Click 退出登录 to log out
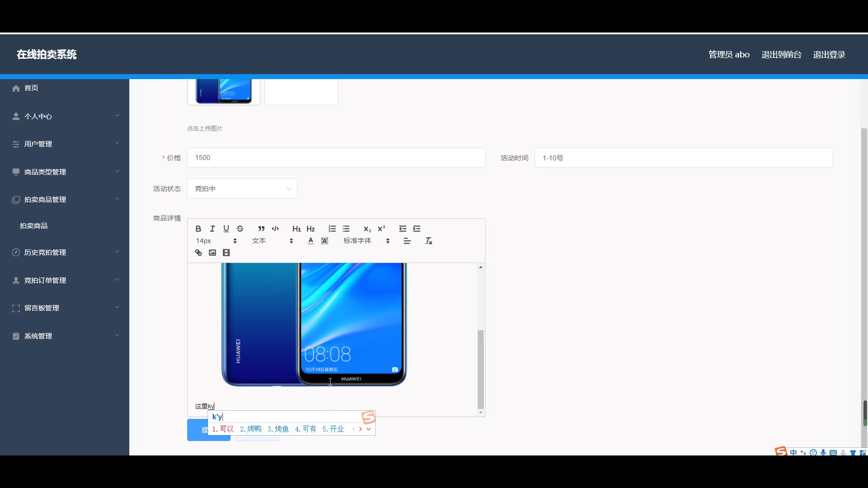The width and height of the screenshot is (868, 488). pos(829,55)
